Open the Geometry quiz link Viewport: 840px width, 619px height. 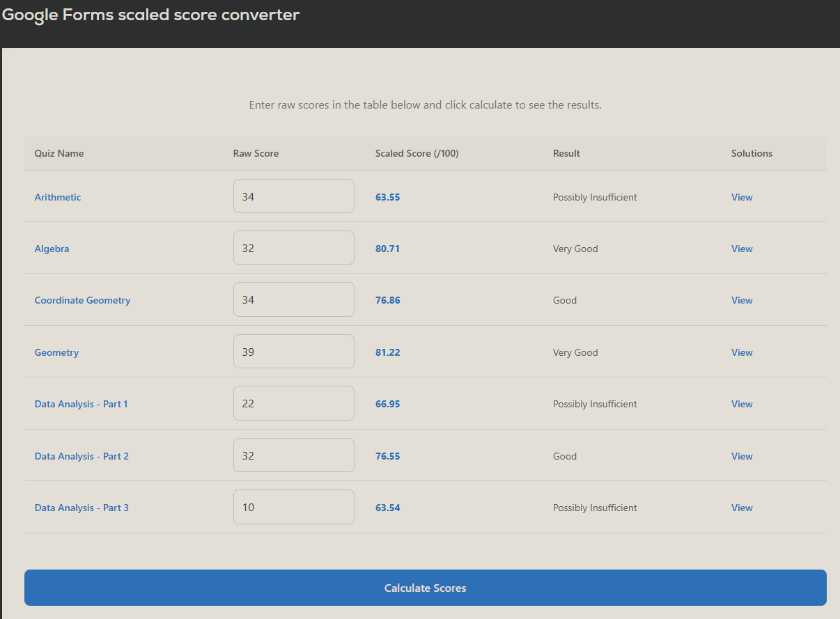pos(56,352)
